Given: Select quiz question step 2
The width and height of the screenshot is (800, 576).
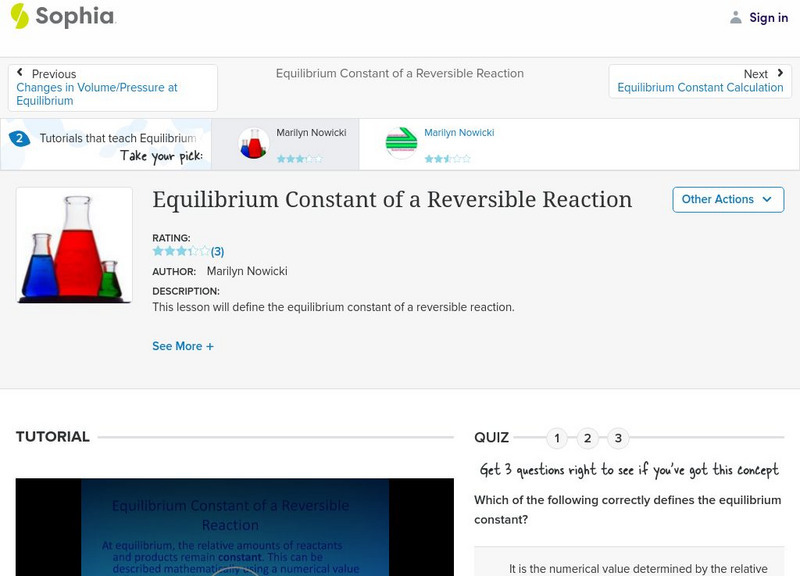Looking at the screenshot, I should point(588,437).
